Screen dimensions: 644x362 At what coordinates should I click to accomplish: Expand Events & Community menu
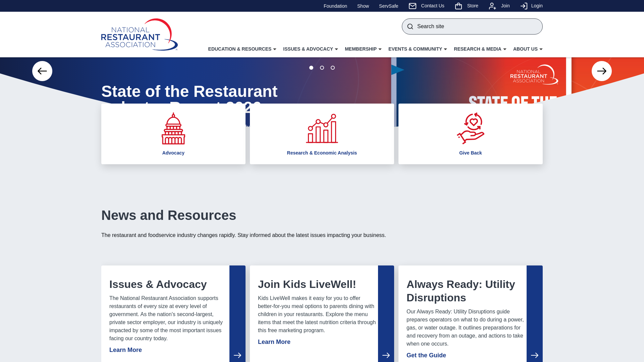click(x=418, y=49)
